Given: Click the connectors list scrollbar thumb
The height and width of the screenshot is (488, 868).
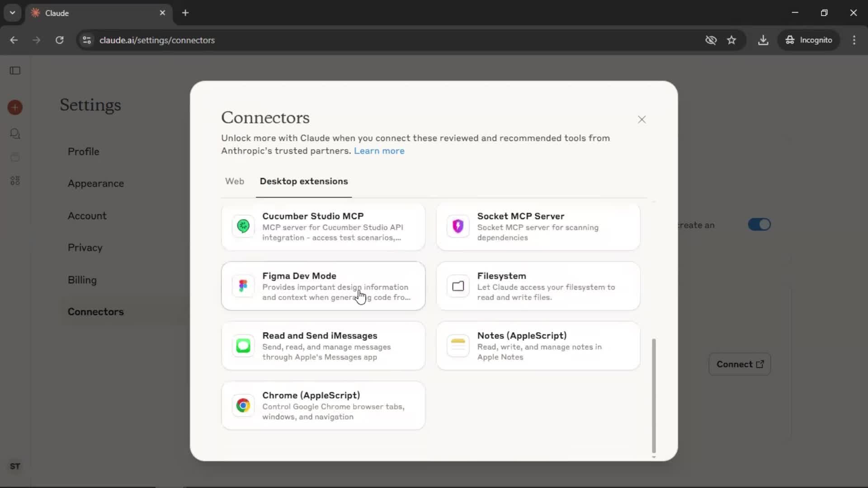Looking at the screenshot, I should pyautogui.click(x=654, y=395).
